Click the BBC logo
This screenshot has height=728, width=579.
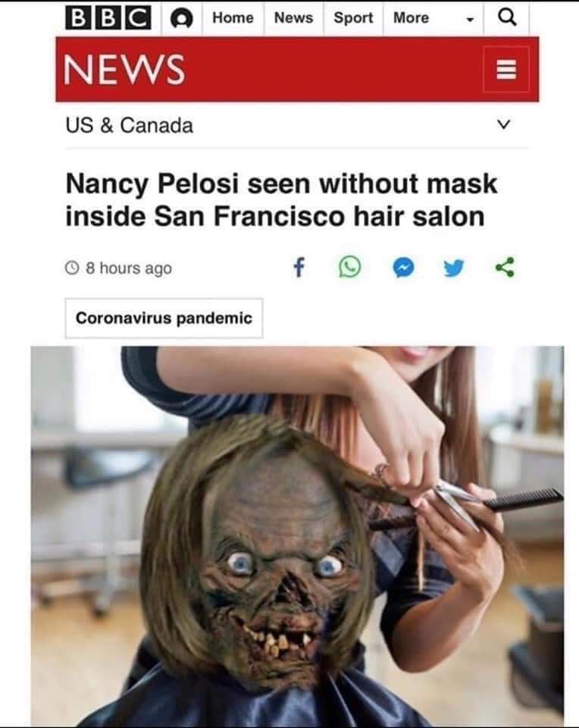point(108,17)
